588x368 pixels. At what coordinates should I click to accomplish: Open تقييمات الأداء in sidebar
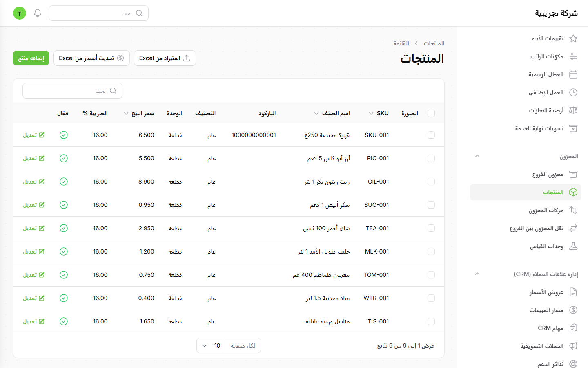[x=526, y=38]
